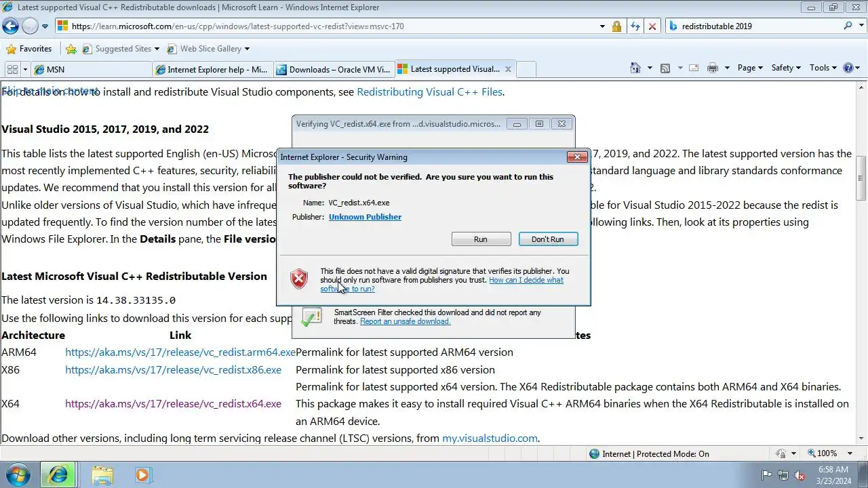Click the grayed Forward navigation button
The image size is (868, 488).
(31, 26)
